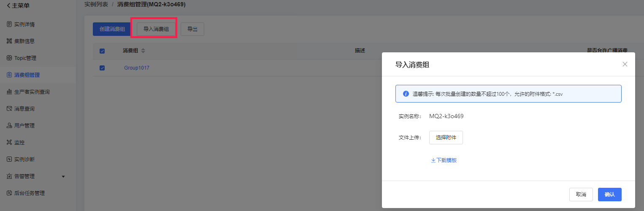Click the info icon in 温馨提示 banner
The image size is (644, 211).
(406, 94)
